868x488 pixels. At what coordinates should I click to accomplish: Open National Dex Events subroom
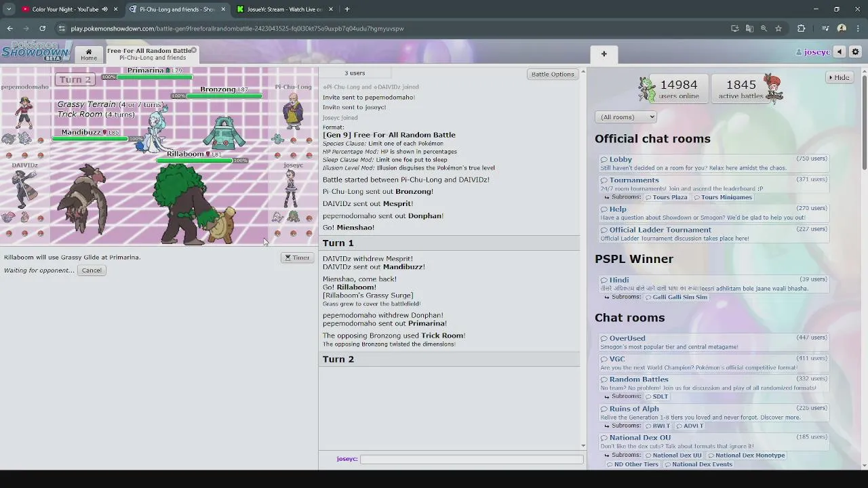coord(698,464)
